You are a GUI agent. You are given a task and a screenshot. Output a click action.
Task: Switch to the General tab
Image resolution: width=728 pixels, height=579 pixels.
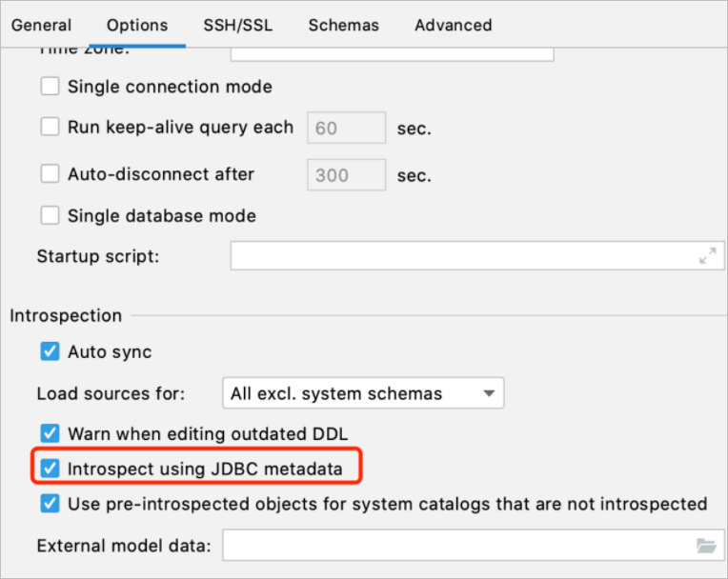pyautogui.click(x=41, y=26)
